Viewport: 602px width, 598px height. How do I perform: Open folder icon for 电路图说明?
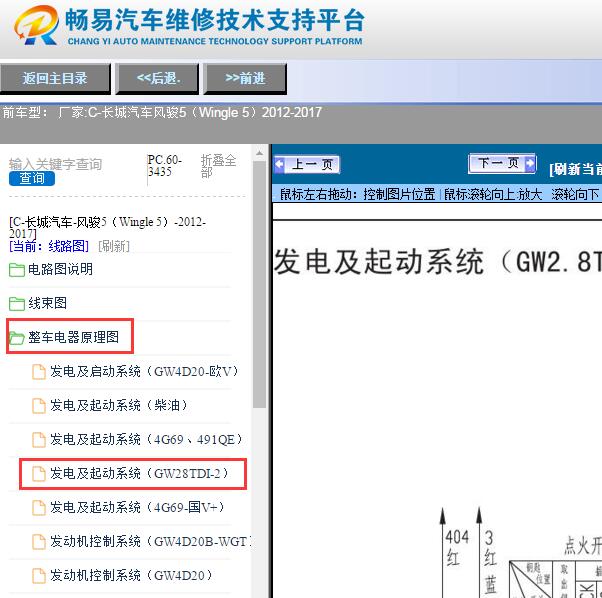[17, 269]
